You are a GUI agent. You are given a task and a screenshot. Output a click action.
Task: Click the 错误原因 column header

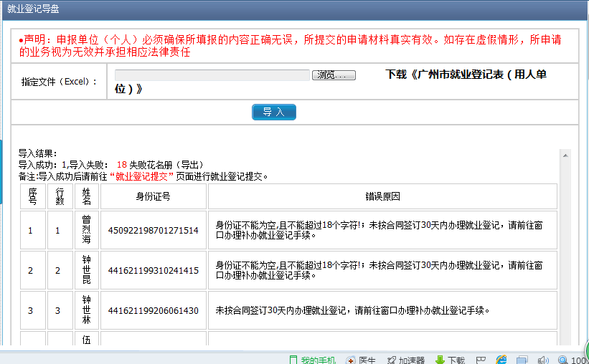coord(382,196)
